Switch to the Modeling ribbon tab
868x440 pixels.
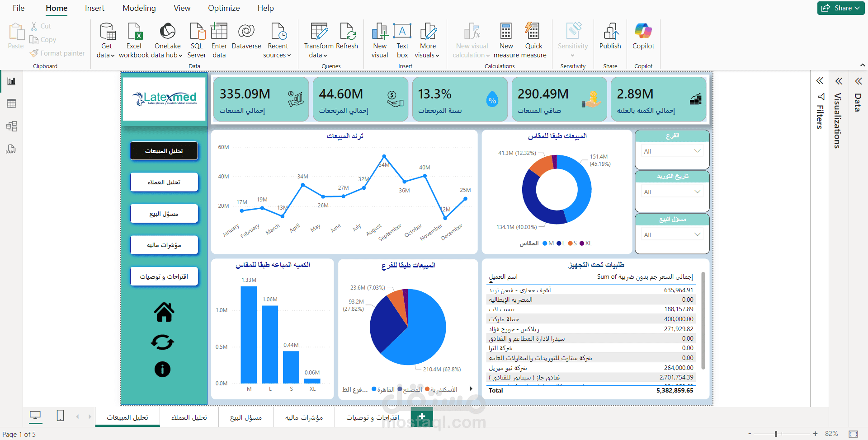point(139,8)
